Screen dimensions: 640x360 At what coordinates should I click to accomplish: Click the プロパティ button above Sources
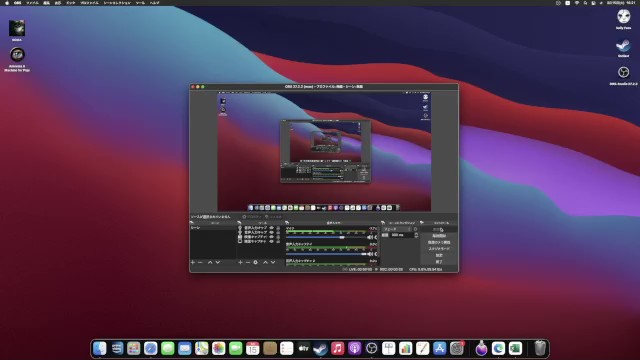[x=252, y=217]
